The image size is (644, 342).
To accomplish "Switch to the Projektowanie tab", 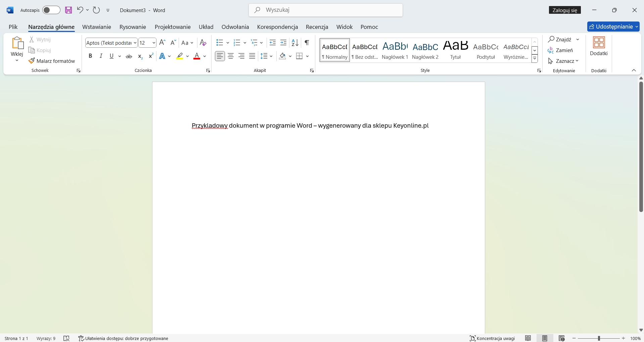I will click(x=173, y=27).
